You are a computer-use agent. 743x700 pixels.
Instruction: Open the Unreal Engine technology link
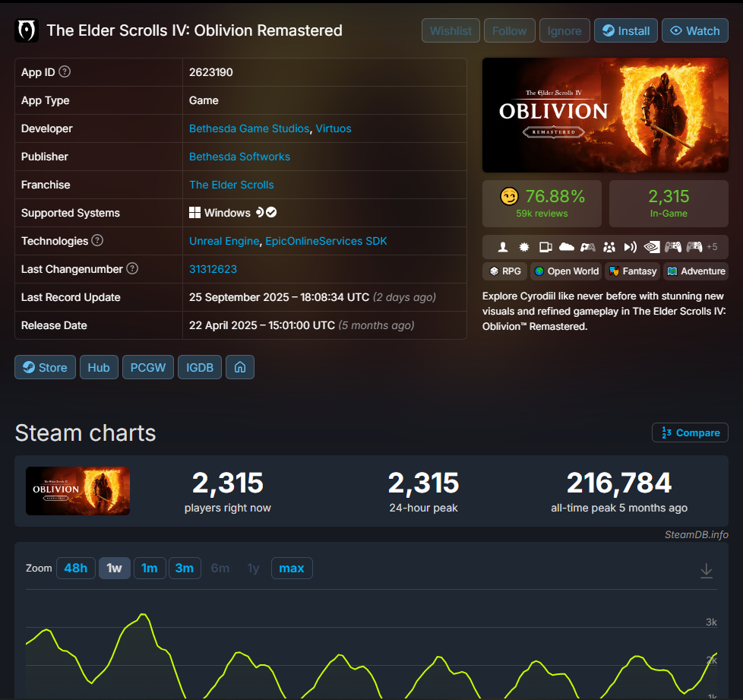click(x=224, y=241)
